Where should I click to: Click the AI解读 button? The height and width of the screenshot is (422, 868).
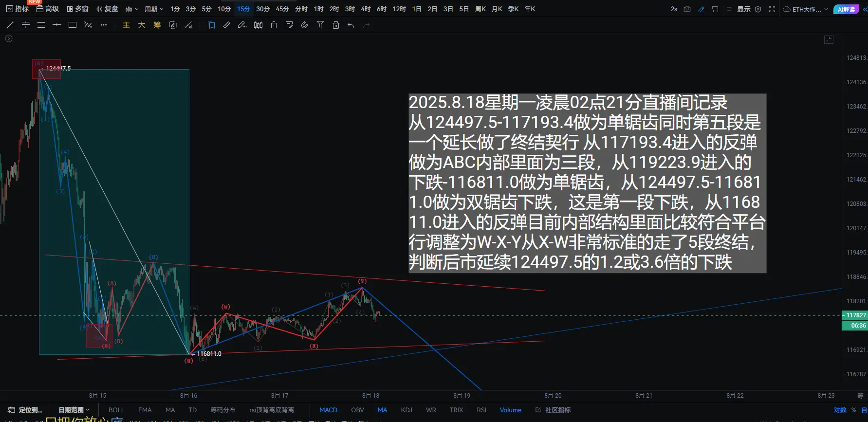(x=846, y=9)
